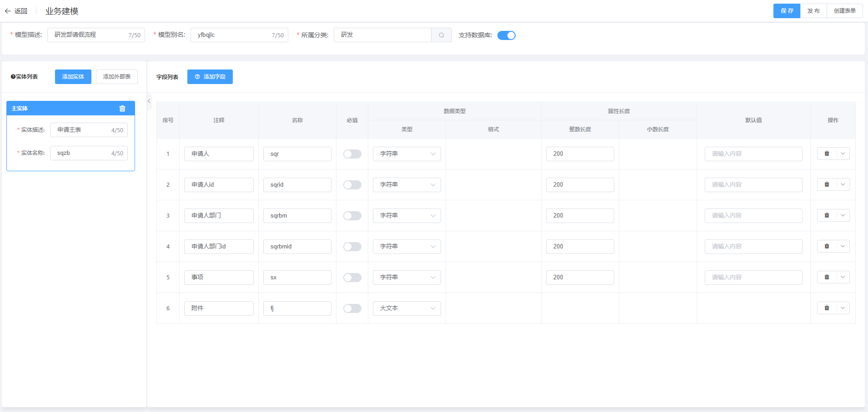Click 添加实体 button
868x412 pixels.
point(73,77)
